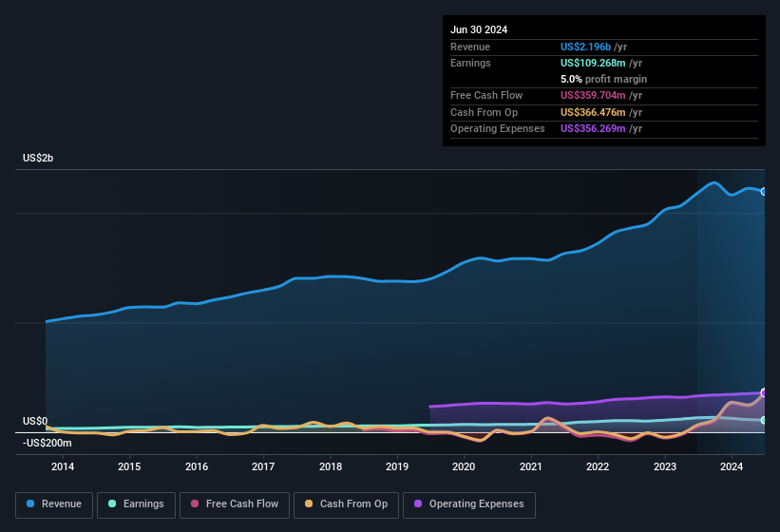Click the 2019 x-axis year label
This screenshot has height=532, width=780.
point(397,466)
